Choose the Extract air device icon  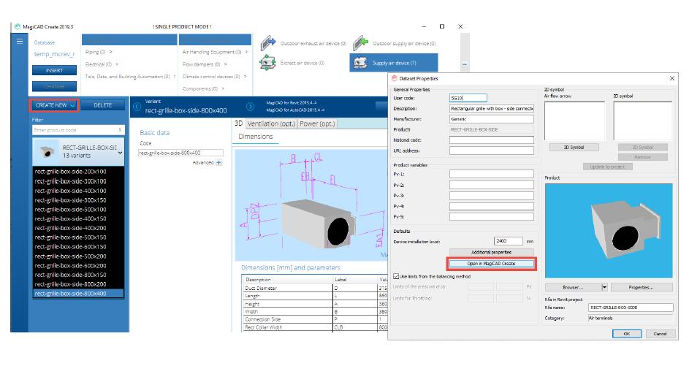point(267,63)
